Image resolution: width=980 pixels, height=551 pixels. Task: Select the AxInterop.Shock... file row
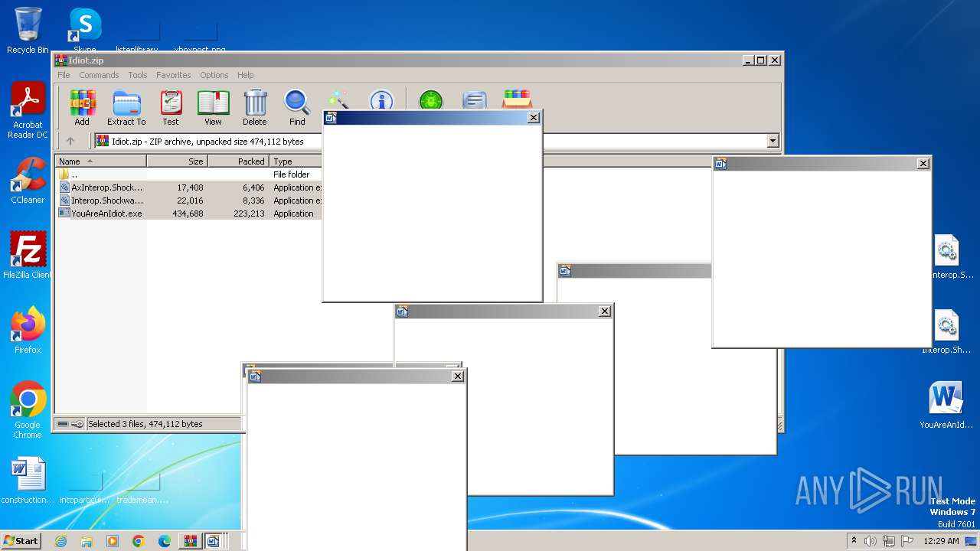[189, 187]
